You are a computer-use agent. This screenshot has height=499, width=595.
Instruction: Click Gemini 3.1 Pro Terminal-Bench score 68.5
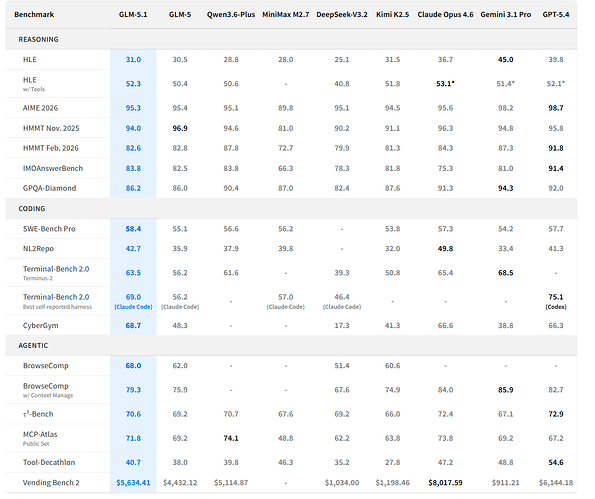[x=505, y=273]
